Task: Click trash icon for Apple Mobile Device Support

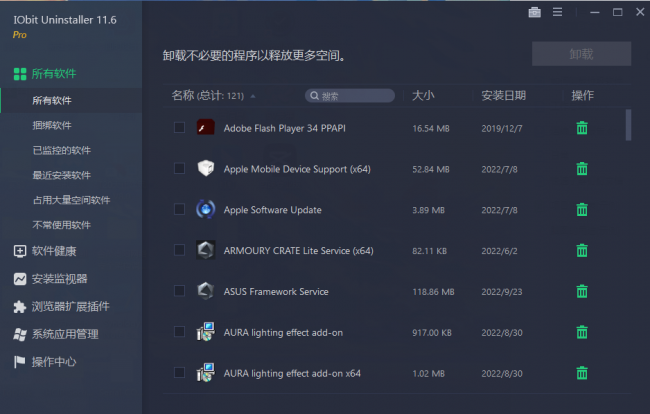Action: [x=582, y=169]
